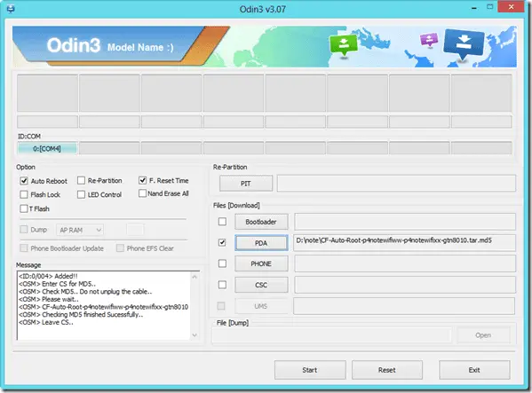This screenshot has width=532, height=393.
Task: Click the large blue download icon in banner
Action: tap(464, 43)
